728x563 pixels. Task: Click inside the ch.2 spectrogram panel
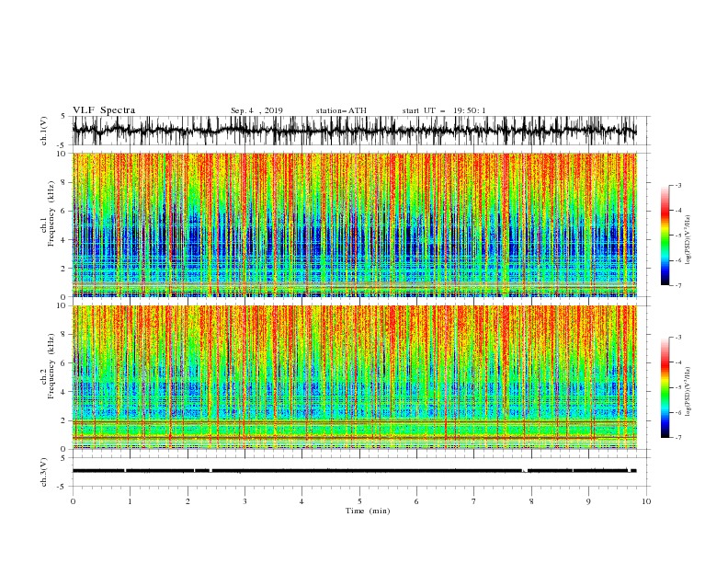(x=355, y=377)
